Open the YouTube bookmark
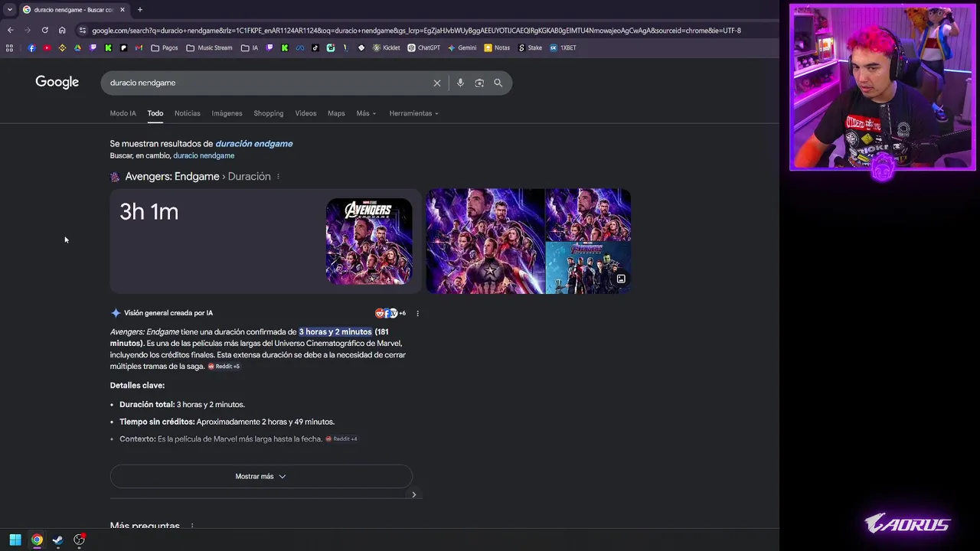980x551 pixels. tap(47, 47)
